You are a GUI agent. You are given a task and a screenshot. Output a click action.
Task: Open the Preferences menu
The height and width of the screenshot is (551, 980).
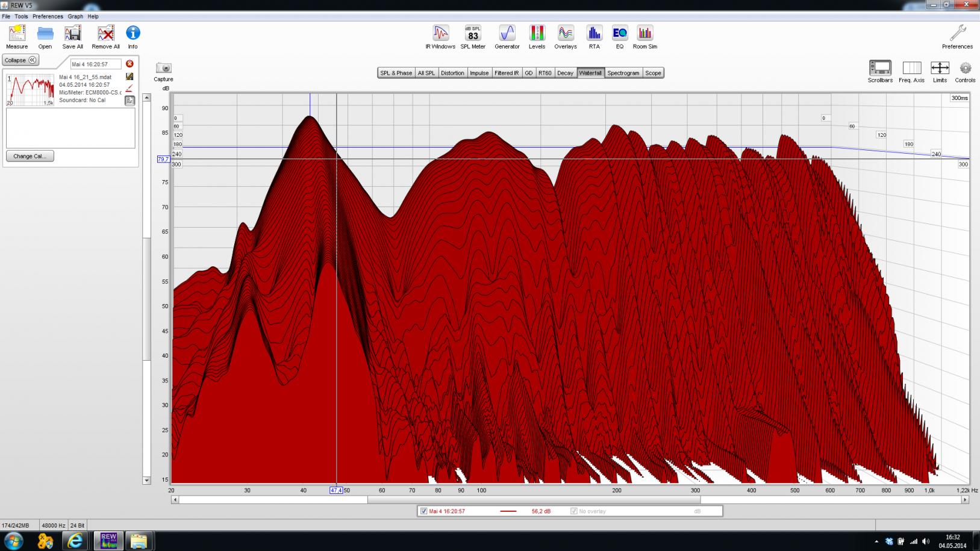click(x=48, y=16)
